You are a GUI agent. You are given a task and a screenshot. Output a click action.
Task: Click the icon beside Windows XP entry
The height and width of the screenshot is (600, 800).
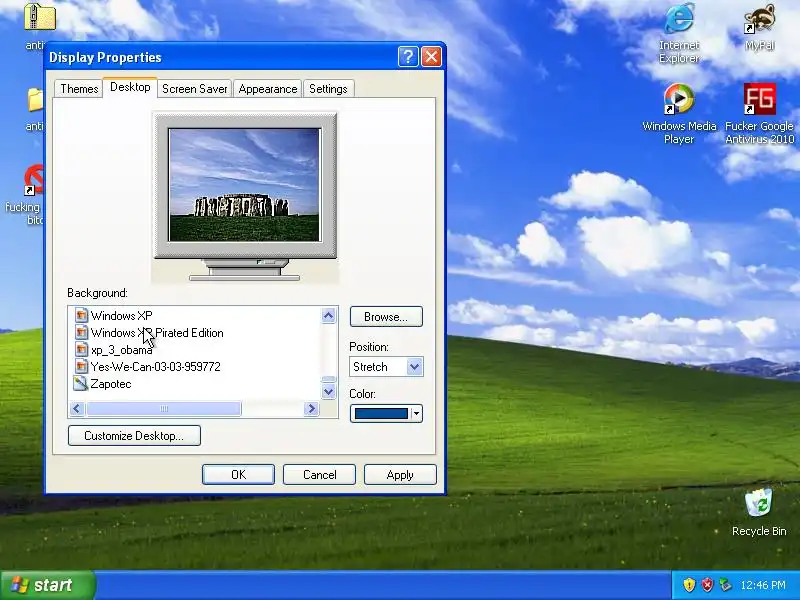click(x=81, y=315)
